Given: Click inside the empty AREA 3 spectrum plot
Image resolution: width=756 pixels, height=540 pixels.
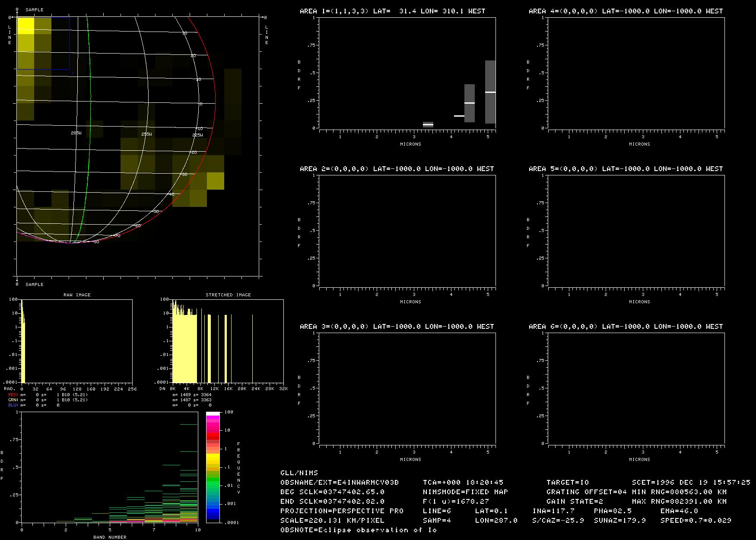Looking at the screenshot, I should [x=407, y=388].
